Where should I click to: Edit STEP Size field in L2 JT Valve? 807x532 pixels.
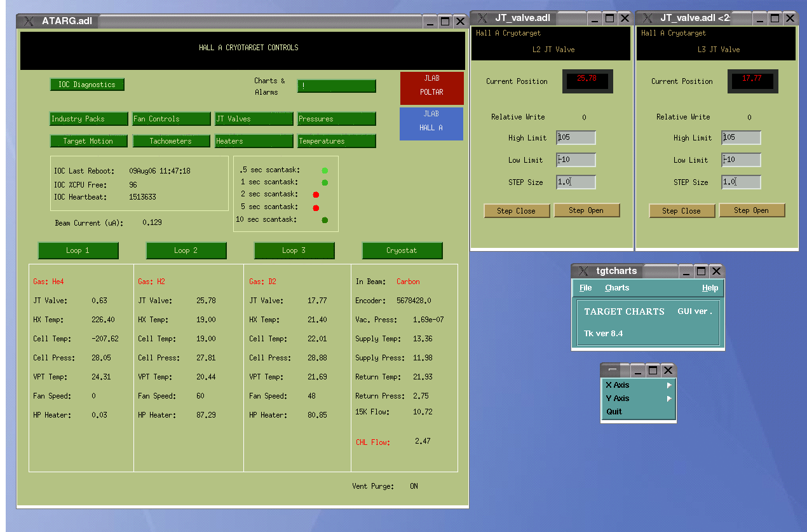[x=576, y=182]
